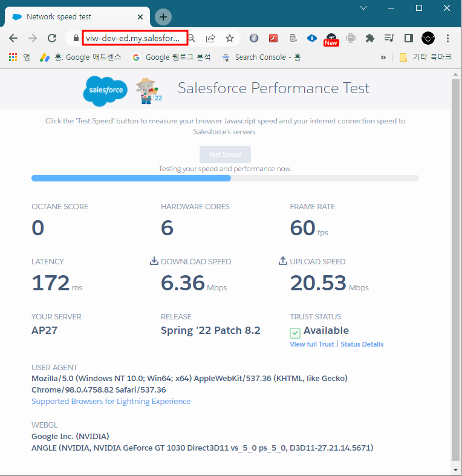Open the Extensions puzzle piece menu
Screen dimensions: 462x476
point(369,38)
